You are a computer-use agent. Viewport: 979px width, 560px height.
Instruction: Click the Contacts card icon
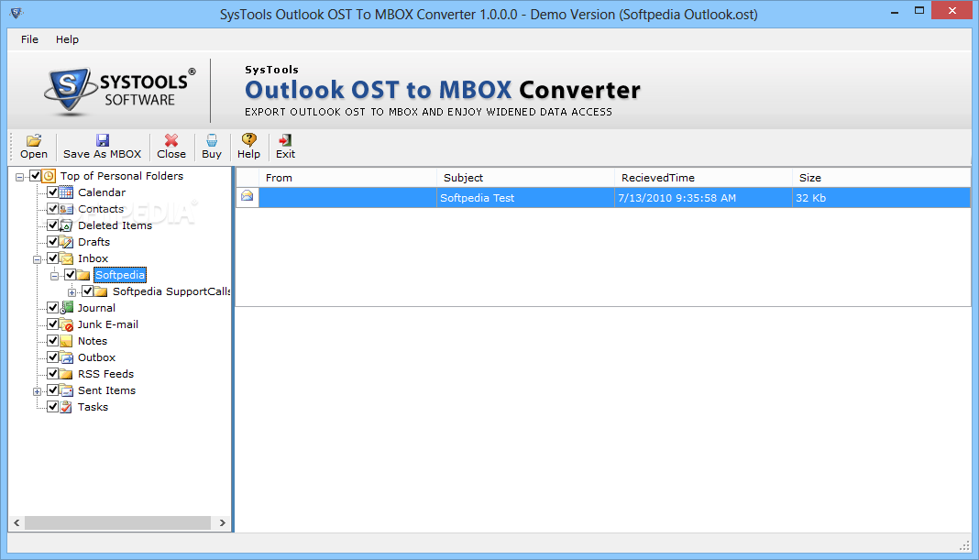[66, 209]
